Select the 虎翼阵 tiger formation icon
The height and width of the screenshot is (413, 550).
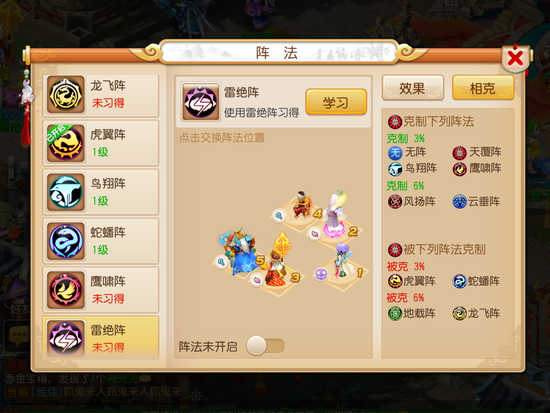click(x=66, y=144)
